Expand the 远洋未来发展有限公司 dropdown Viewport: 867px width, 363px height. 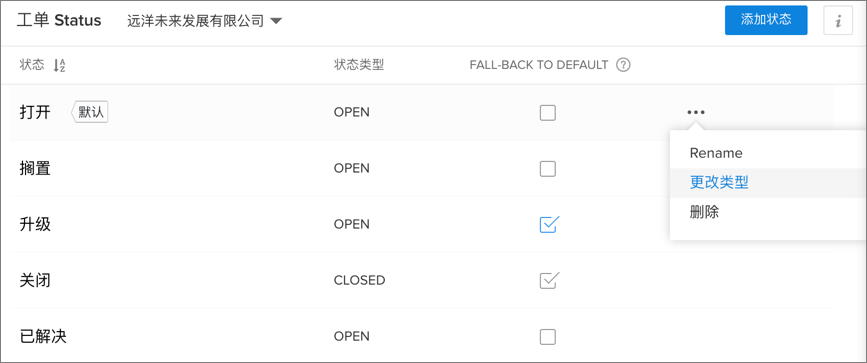click(205, 22)
